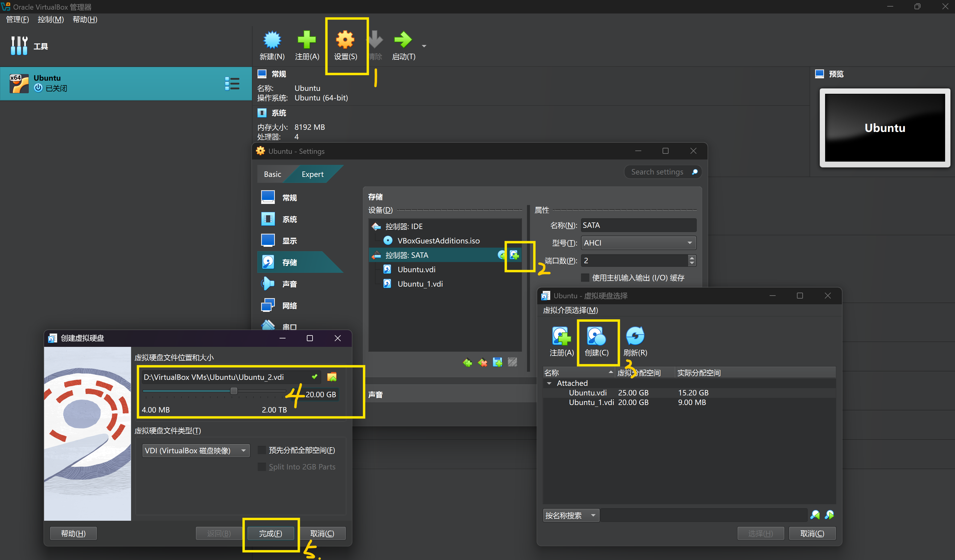The image size is (955, 560).
Task: Click Register (注册) icon in virtual media chooser
Action: pyautogui.click(x=561, y=336)
